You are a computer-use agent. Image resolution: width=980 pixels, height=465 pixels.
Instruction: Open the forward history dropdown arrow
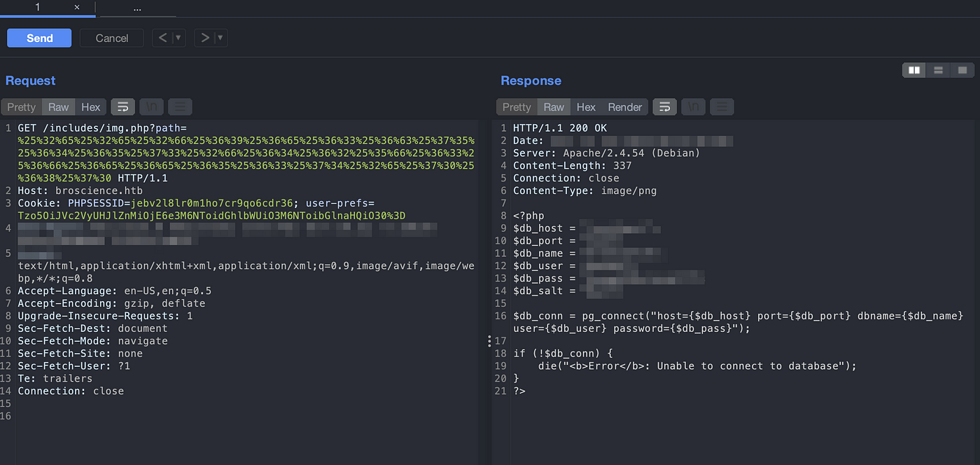220,38
